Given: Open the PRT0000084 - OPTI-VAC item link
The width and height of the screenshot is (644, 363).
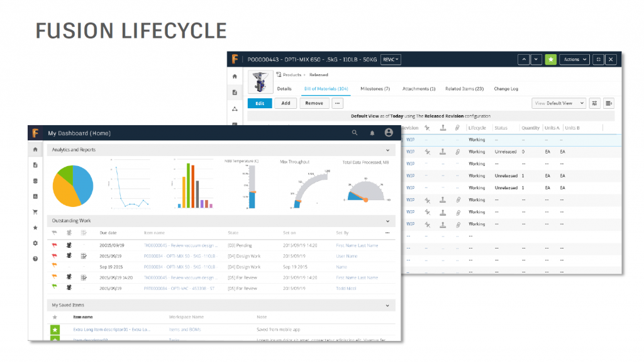Looking at the screenshot, I should (180, 288).
